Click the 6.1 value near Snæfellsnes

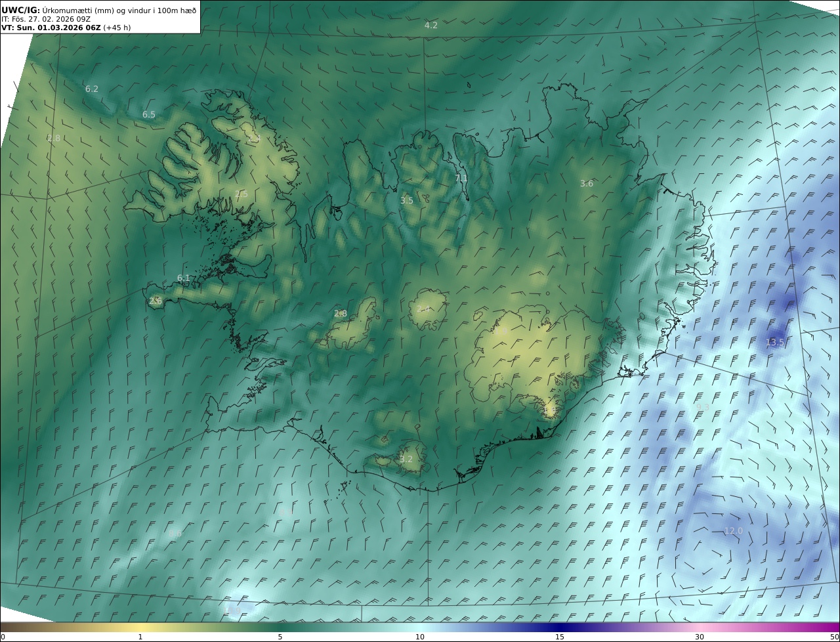tap(184, 278)
